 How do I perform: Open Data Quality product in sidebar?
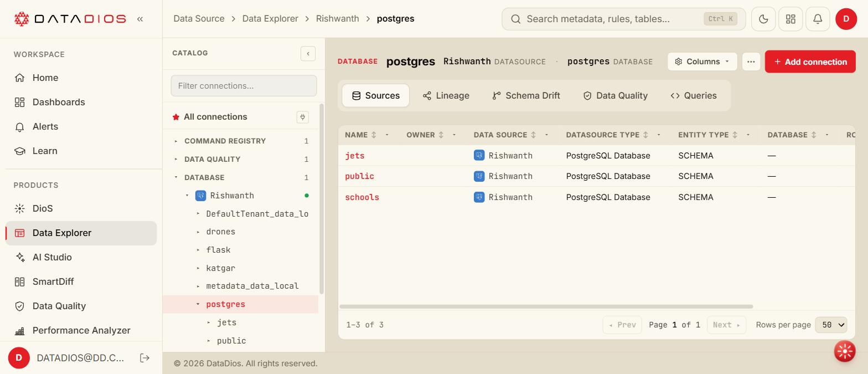(x=81, y=306)
